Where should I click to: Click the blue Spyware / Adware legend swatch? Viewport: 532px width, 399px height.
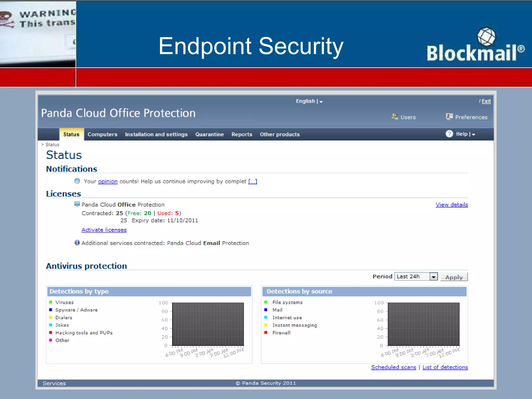coord(51,310)
